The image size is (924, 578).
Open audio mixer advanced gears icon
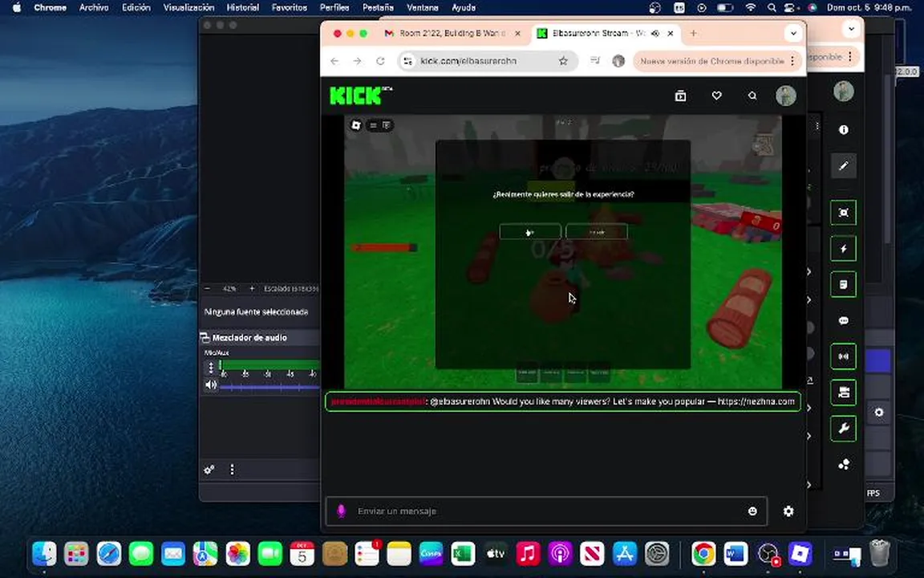pyautogui.click(x=209, y=470)
